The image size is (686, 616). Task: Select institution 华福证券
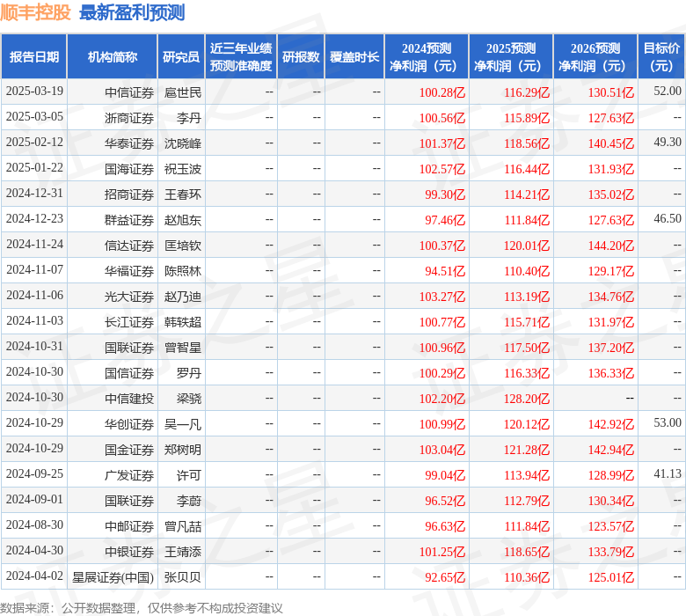129,271
